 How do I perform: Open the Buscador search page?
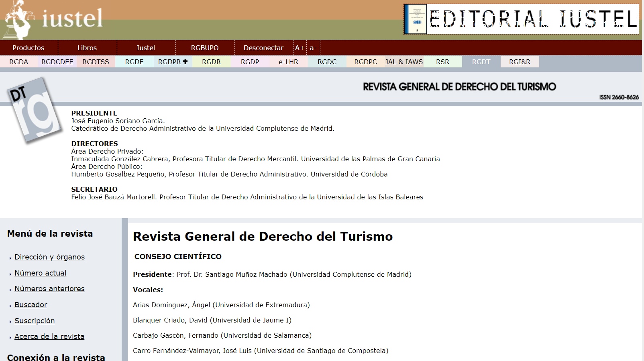31,305
